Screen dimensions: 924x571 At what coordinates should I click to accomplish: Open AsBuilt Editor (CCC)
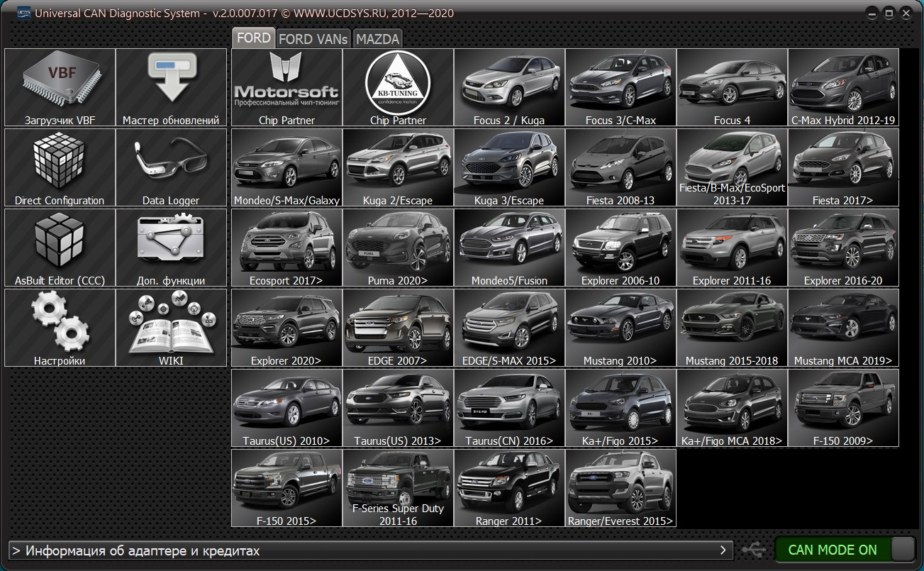[60, 248]
